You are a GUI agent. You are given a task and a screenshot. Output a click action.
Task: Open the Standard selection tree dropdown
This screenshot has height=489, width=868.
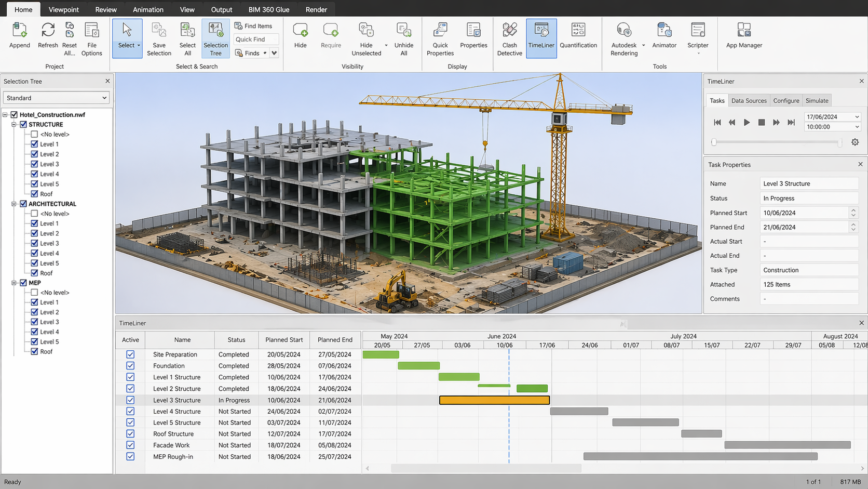[x=56, y=98]
